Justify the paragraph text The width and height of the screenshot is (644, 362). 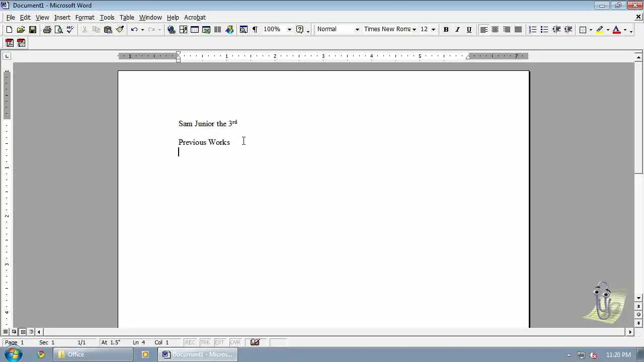click(518, 30)
